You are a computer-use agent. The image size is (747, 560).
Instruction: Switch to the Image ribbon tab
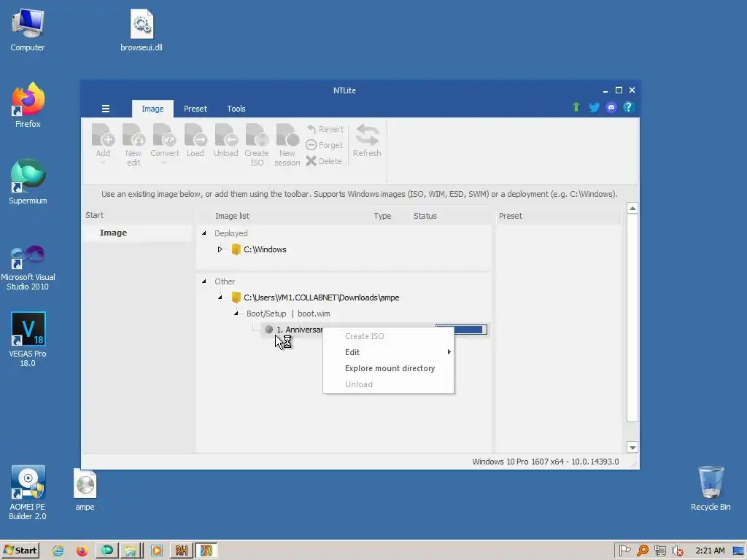[152, 109]
